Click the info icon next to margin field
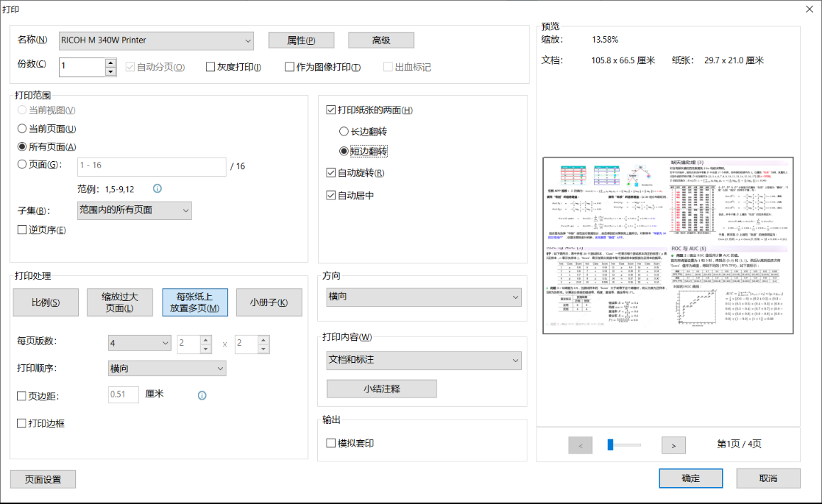822x504 pixels. coord(202,395)
